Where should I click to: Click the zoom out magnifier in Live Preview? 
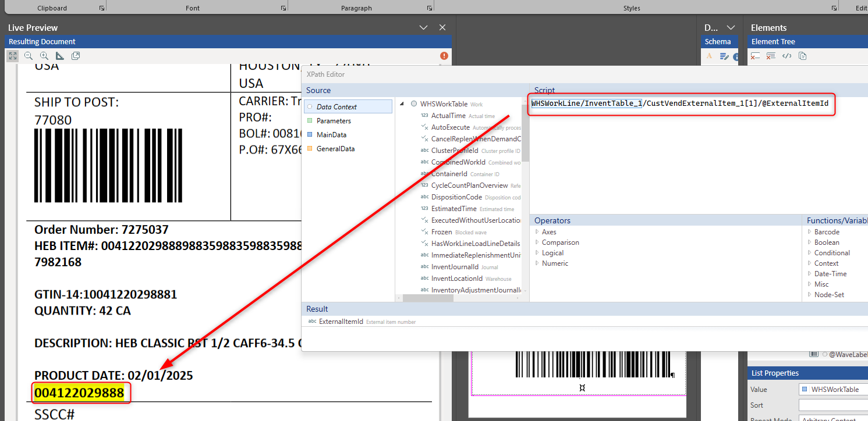tap(29, 56)
